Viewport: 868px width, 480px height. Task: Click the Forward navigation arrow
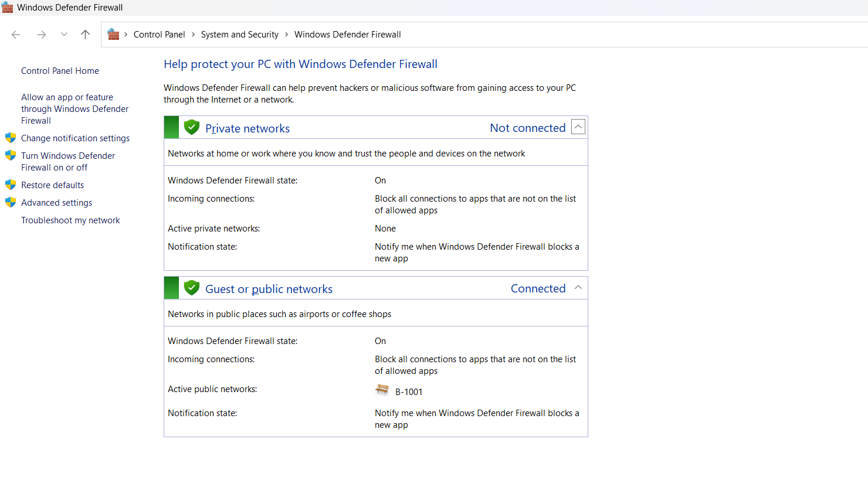pyautogui.click(x=42, y=35)
